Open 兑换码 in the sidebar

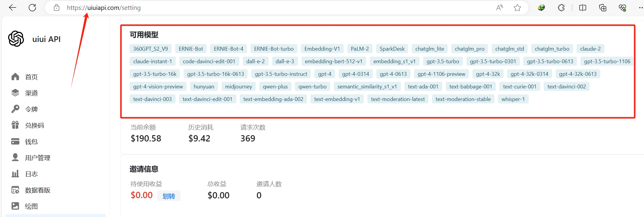[34, 126]
